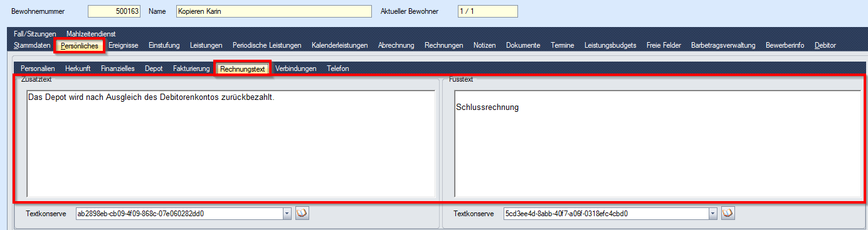
Task: Click into the Fusstext text area with Schlussrechnung
Action: [657, 143]
